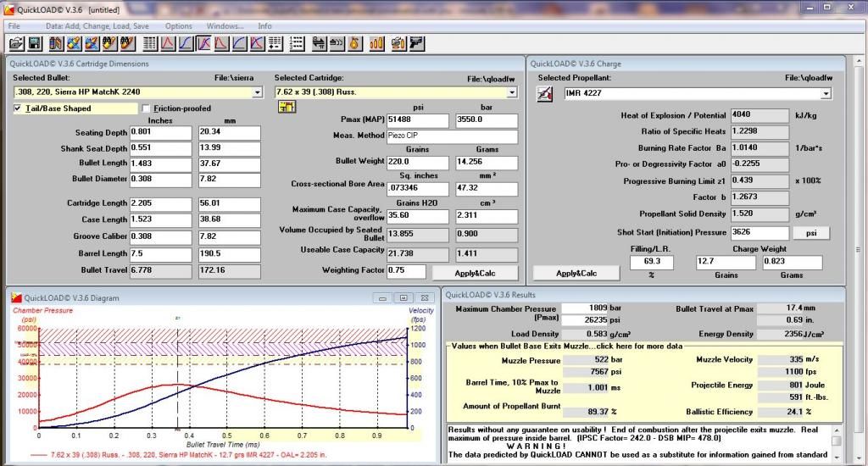Image resolution: width=868 pixels, height=466 pixels.
Task: Open the File menu
Action: pos(14,26)
